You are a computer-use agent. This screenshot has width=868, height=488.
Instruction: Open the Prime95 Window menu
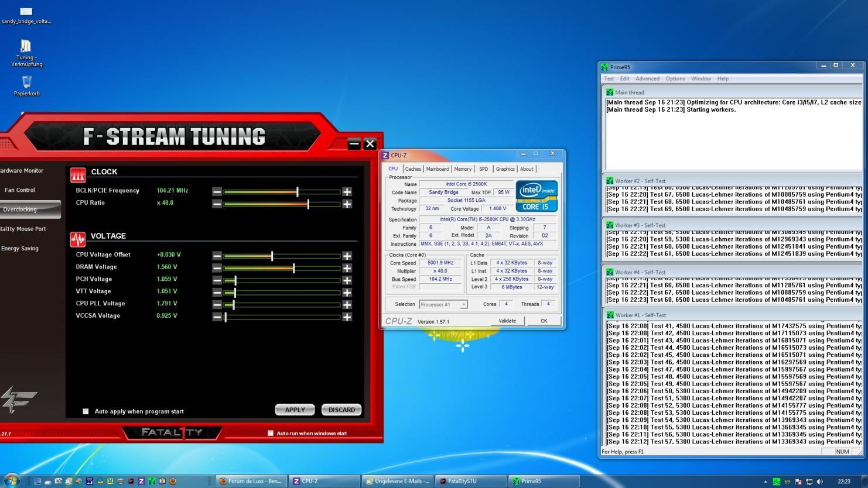tap(701, 78)
